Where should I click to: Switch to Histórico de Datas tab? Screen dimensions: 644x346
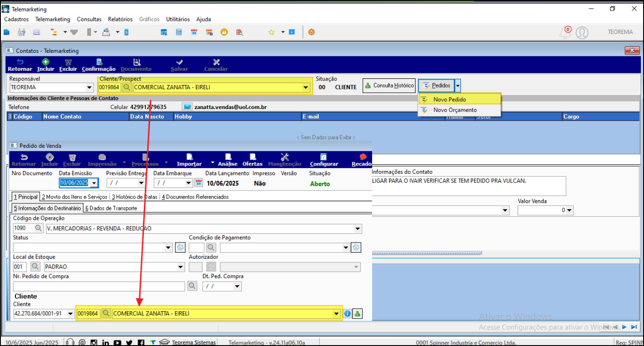[x=134, y=197]
